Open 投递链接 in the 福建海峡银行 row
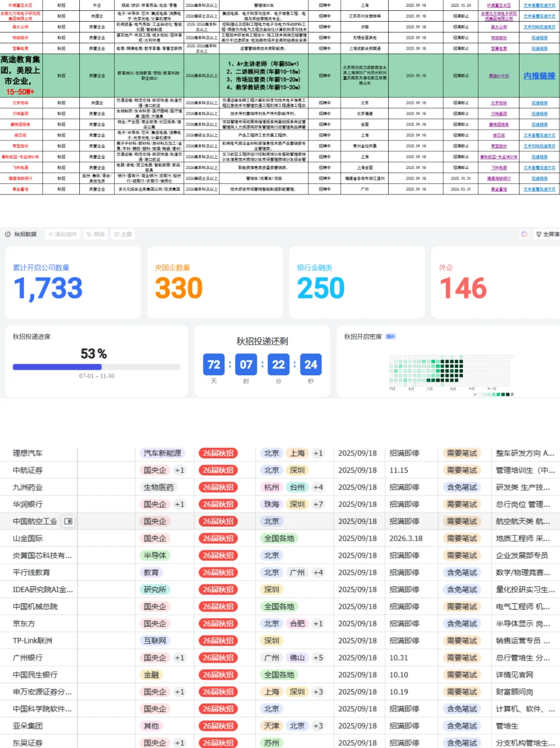Screen dimensions: 560x748 pyautogui.click(x=539, y=178)
